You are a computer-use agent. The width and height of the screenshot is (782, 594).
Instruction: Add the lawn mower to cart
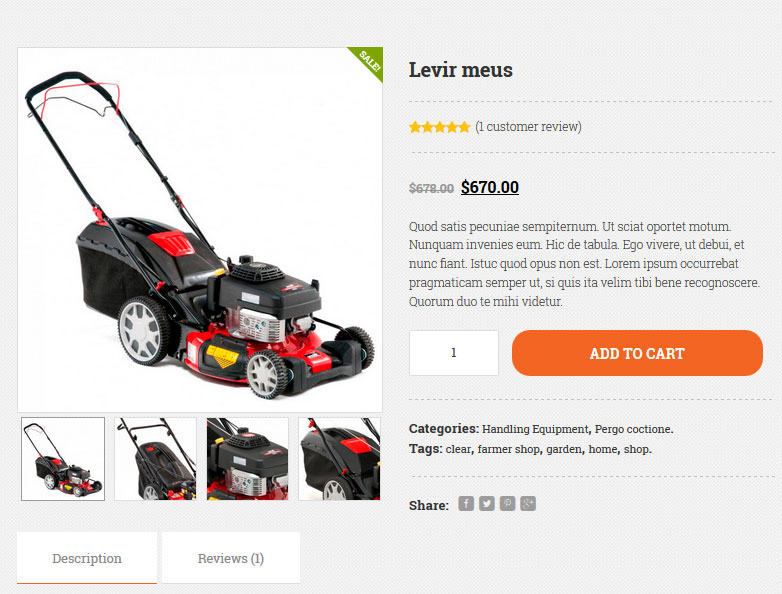(637, 353)
